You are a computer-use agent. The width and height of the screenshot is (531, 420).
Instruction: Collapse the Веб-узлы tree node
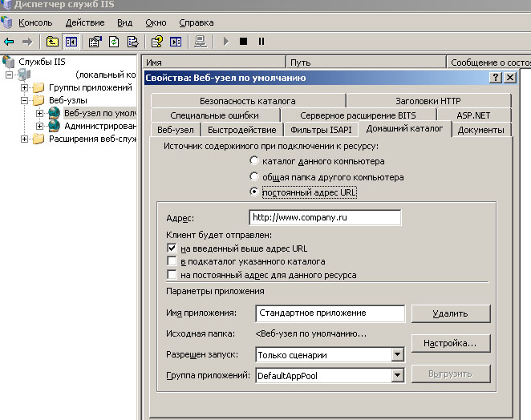point(24,100)
